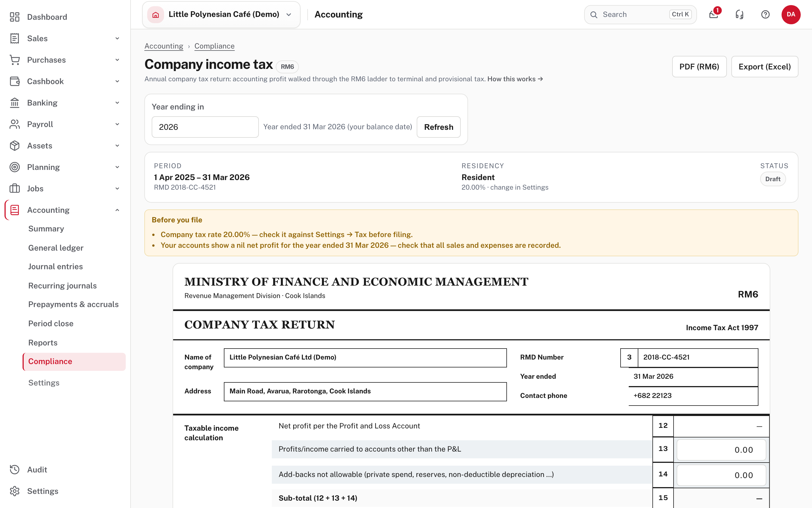Click the Compliance breadcrumb link
The width and height of the screenshot is (812, 508).
tap(214, 46)
